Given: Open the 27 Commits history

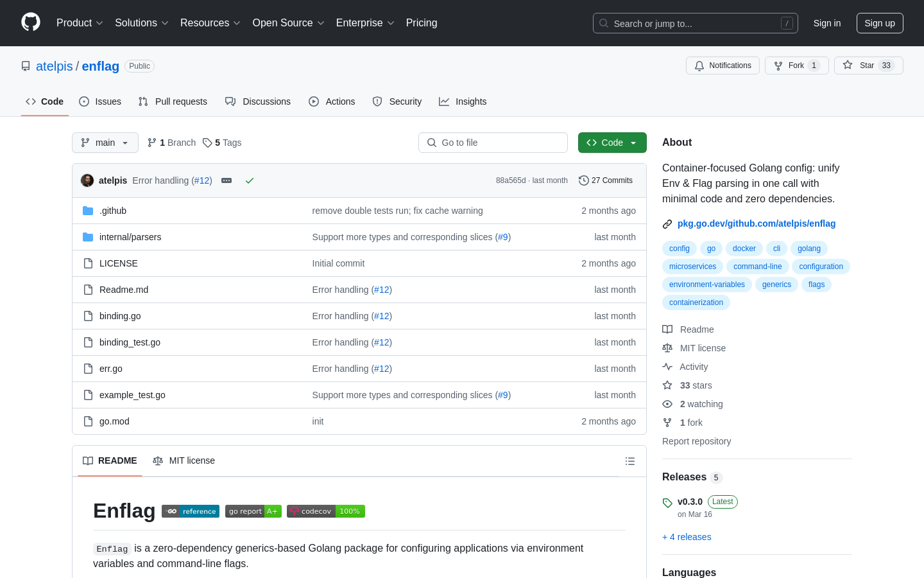Looking at the screenshot, I should click(606, 180).
